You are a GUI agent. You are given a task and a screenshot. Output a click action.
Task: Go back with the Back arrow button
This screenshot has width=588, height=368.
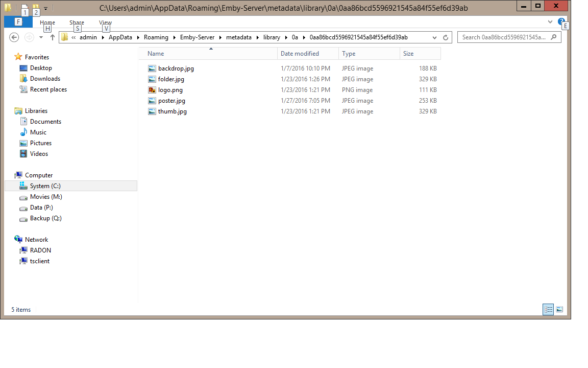click(14, 37)
